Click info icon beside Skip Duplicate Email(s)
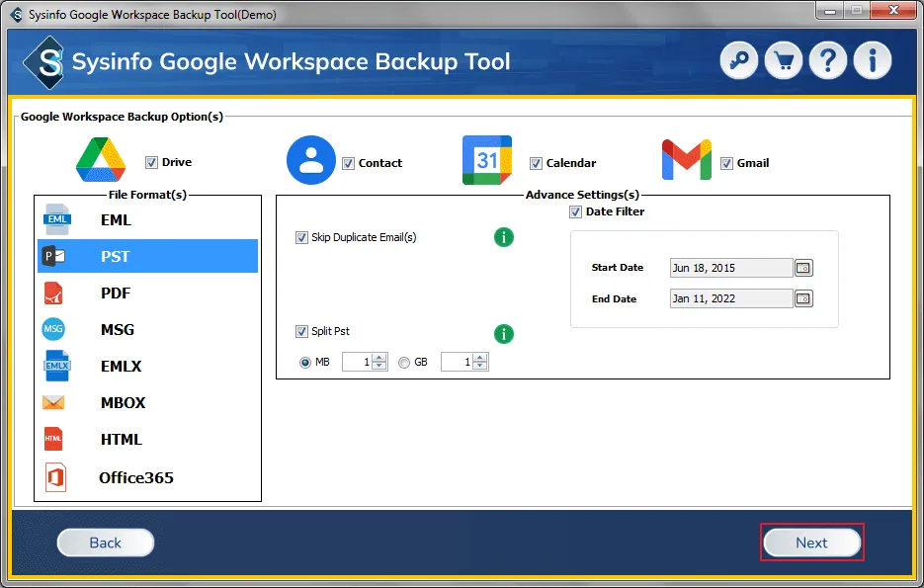 pyautogui.click(x=504, y=237)
